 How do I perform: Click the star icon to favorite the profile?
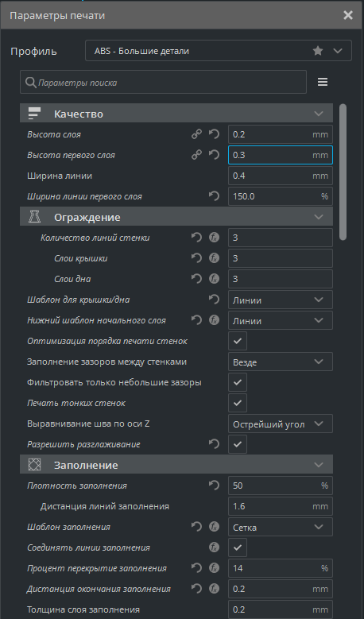(x=318, y=51)
